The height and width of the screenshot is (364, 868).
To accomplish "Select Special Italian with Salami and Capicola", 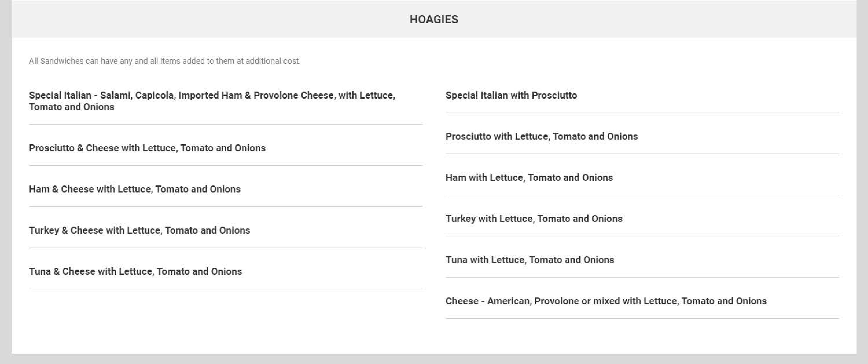I will (x=212, y=101).
